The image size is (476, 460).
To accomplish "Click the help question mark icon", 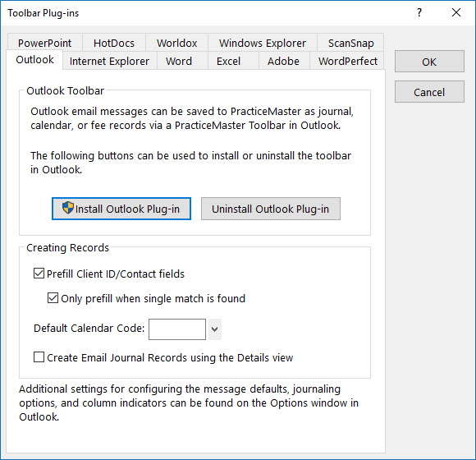I will [419, 12].
